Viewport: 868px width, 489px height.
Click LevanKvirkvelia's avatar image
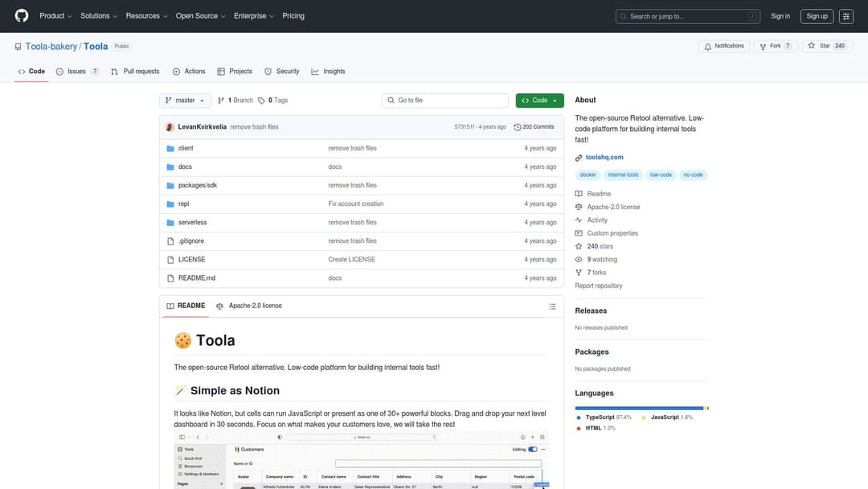pyautogui.click(x=170, y=127)
